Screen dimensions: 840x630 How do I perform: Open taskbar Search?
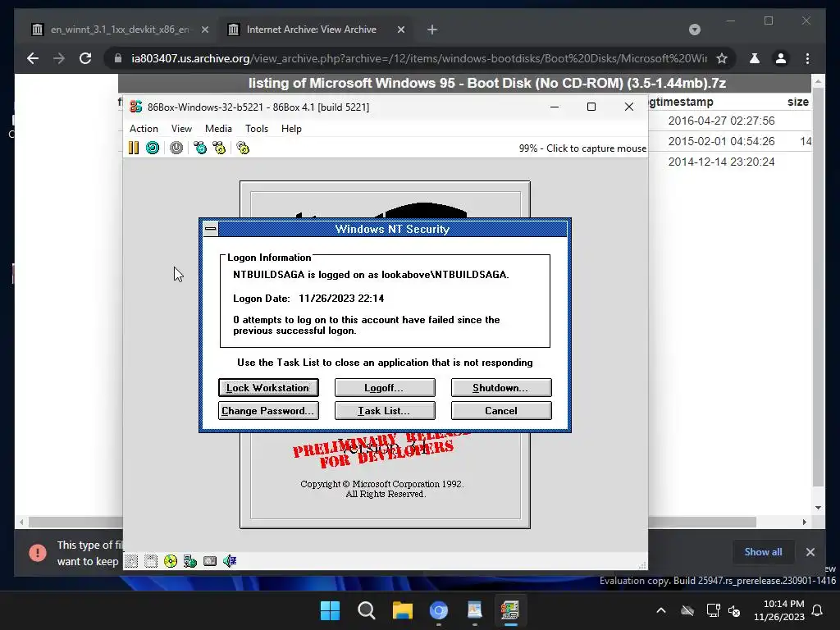(x=367, y=610)
